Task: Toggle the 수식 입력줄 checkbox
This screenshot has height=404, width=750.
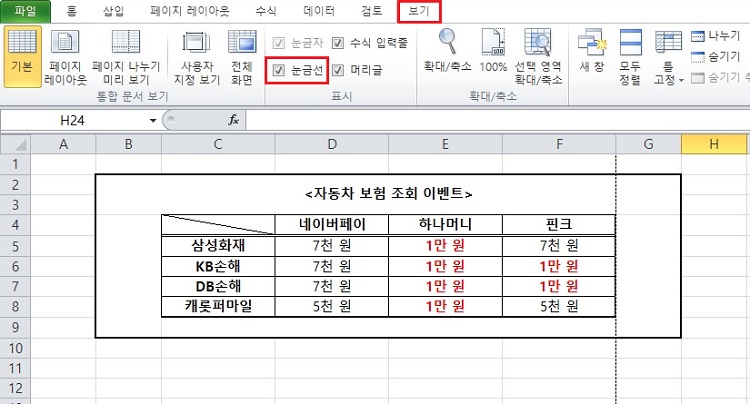Action: pos(338,43)
